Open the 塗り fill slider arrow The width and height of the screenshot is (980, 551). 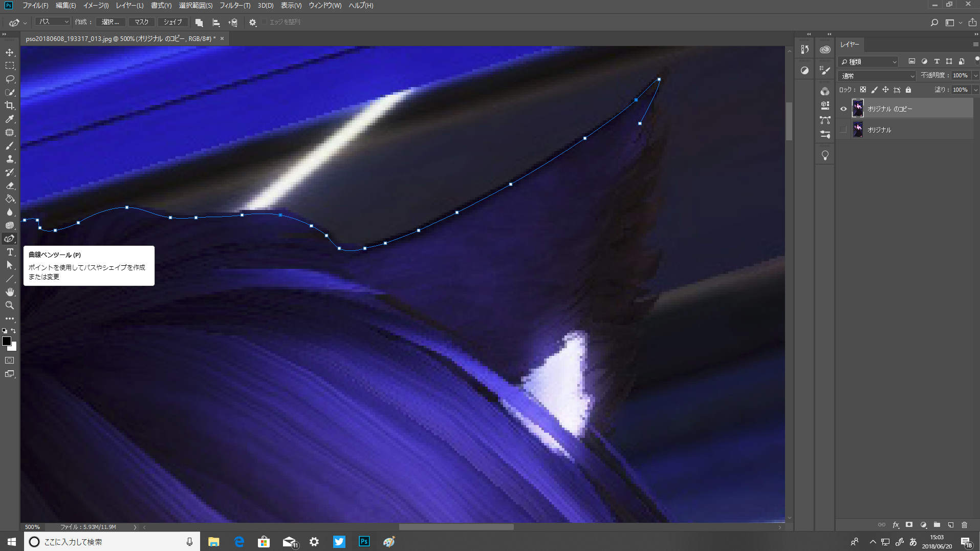[975, 90]
